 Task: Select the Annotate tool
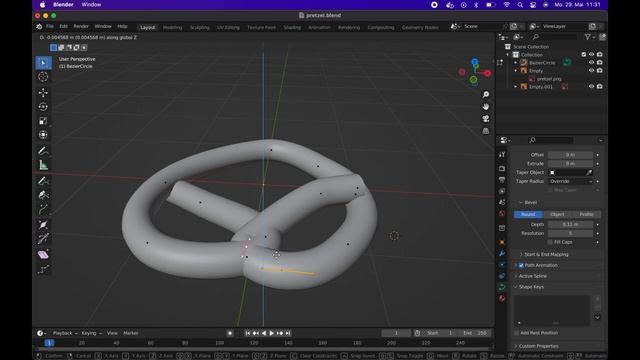click(43, 151)
